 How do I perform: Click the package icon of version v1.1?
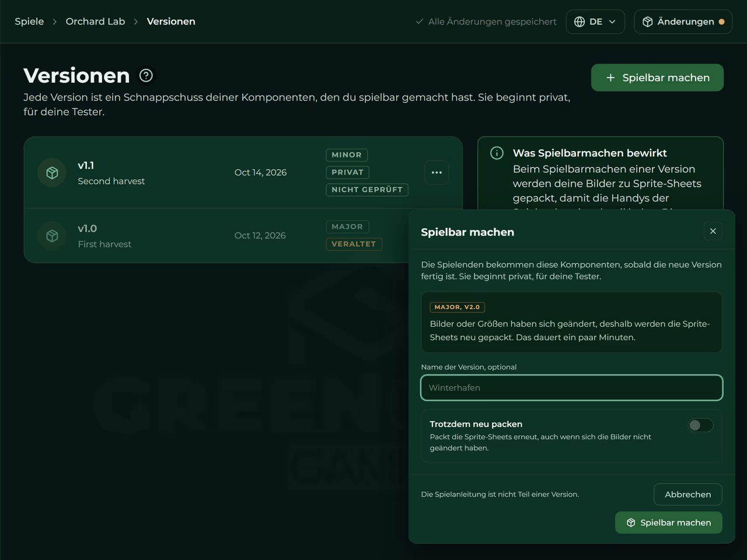52,173
